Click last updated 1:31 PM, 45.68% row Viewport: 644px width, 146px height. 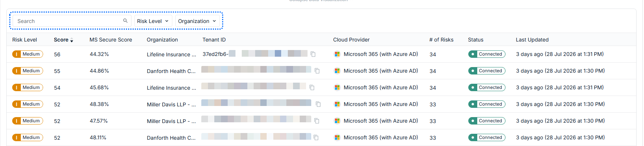560,87
